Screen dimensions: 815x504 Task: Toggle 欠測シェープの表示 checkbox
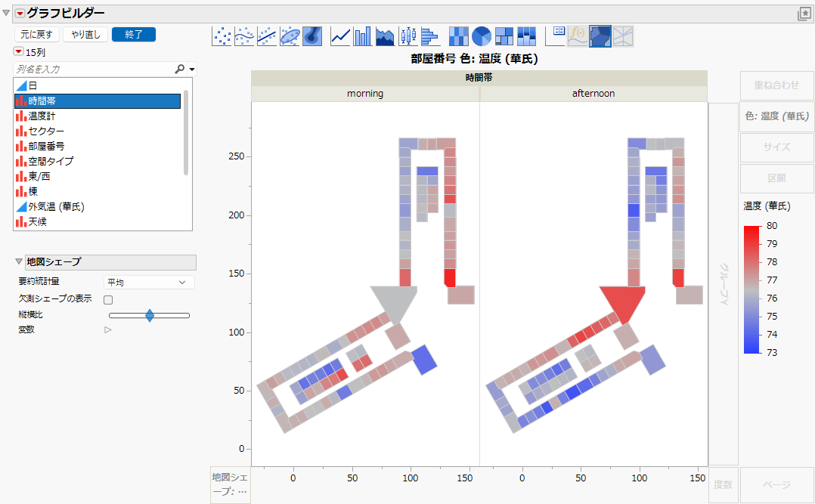tap(108, 300)
